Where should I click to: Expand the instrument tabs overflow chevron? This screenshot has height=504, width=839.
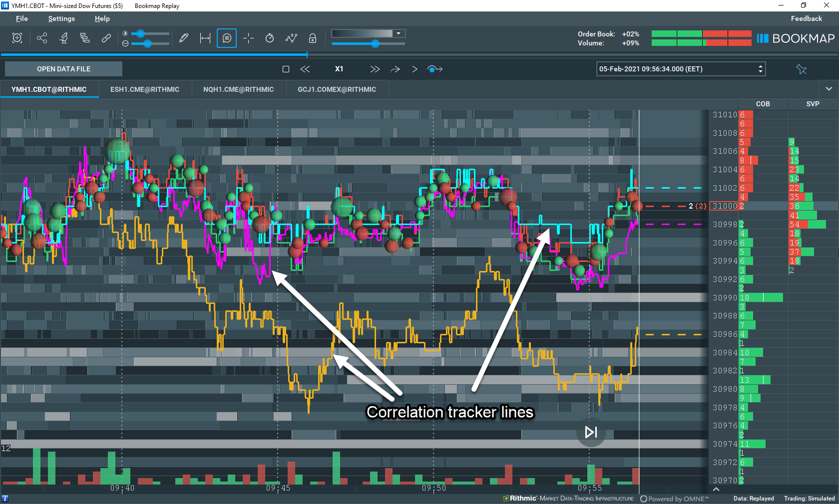[x=829, y=89]
